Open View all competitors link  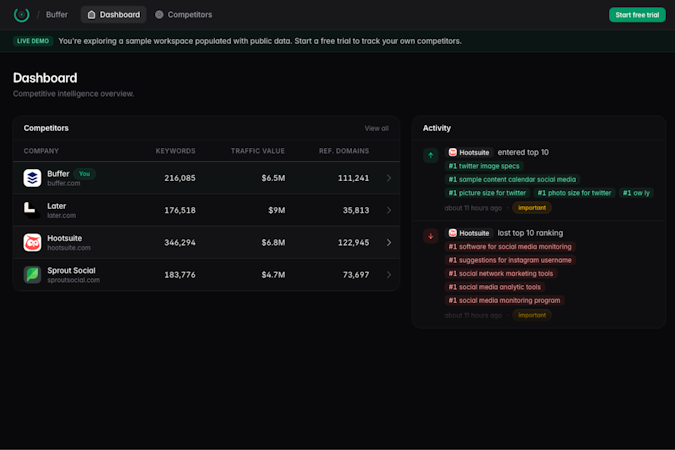point(376,128)
